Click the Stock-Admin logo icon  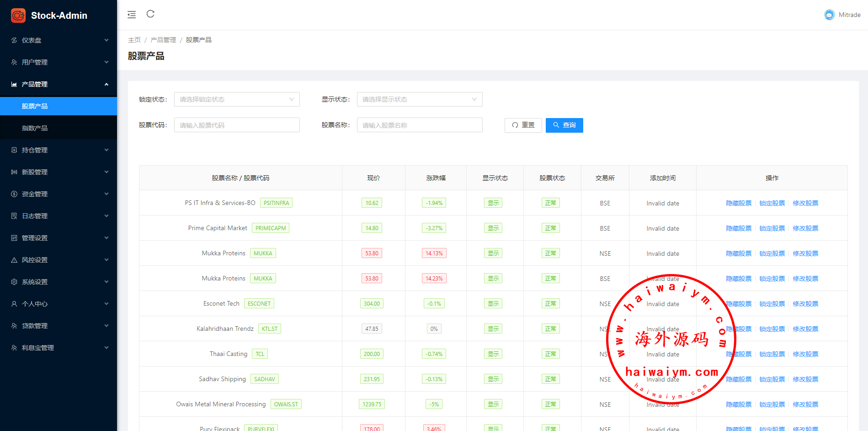(18, 16)
